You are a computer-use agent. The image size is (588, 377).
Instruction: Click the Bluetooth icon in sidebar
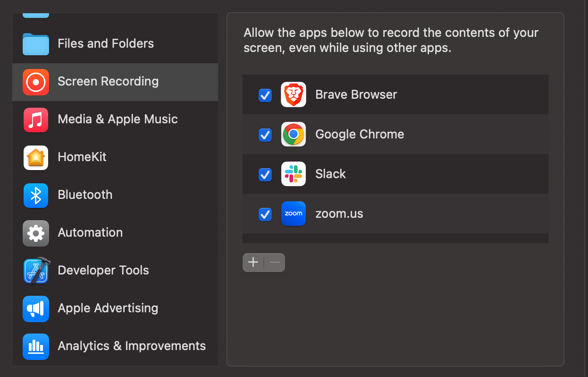[36, 196]
